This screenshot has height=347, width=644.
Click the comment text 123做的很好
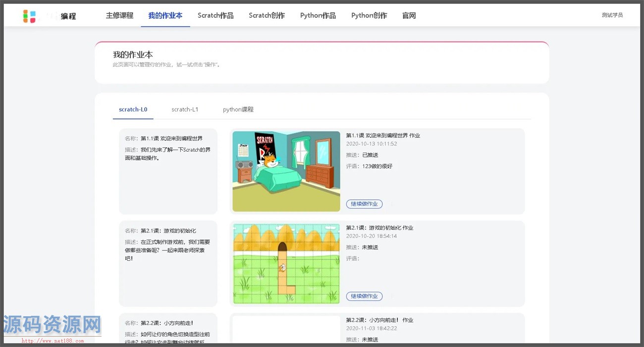tap(377, 166)
